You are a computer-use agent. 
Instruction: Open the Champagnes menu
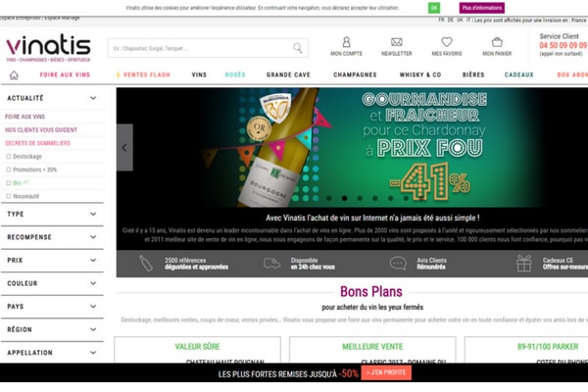pos(355,74)
